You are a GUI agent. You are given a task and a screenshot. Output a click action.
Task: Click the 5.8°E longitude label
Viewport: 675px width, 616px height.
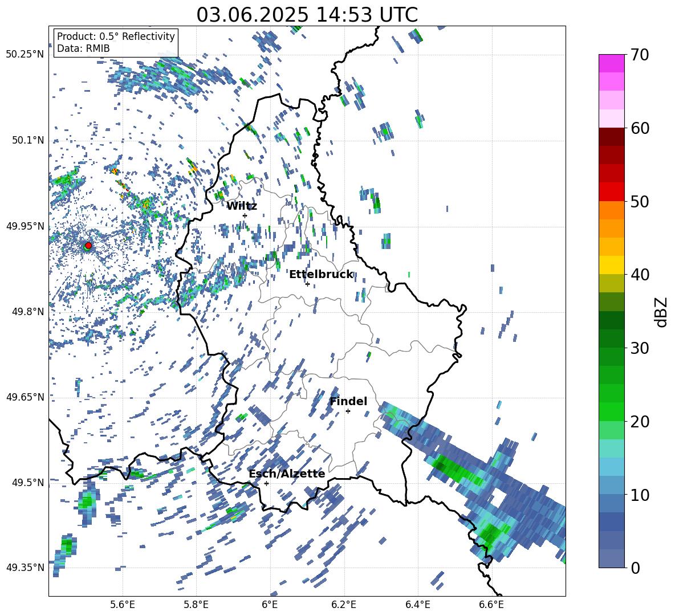[196, 605]
